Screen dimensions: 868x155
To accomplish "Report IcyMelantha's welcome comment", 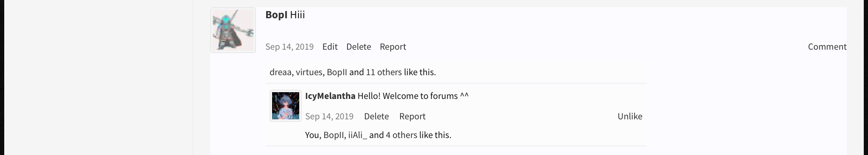I will coord(412,116).
